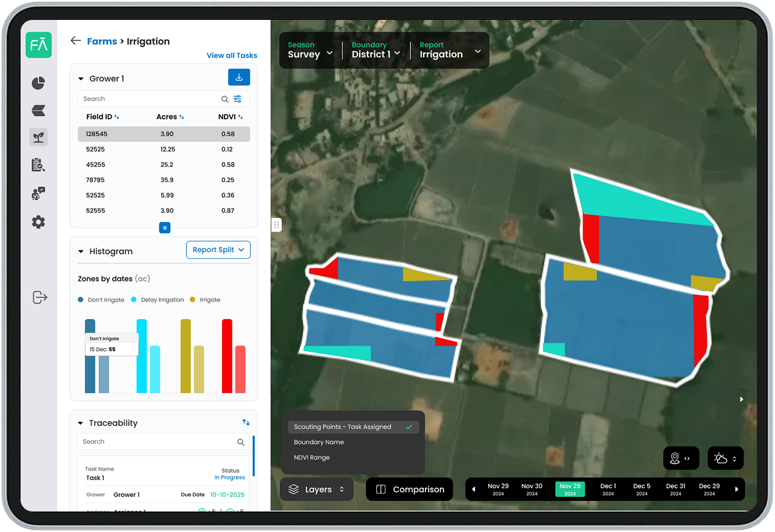This screenshot has height=532, width=775.
Task: Click the Traceability search magnifier icon
Action: (241, 442)
